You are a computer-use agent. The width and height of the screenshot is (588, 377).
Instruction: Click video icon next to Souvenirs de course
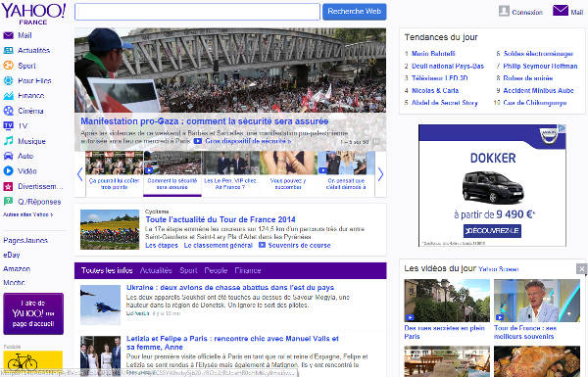(x=262, y=245)
